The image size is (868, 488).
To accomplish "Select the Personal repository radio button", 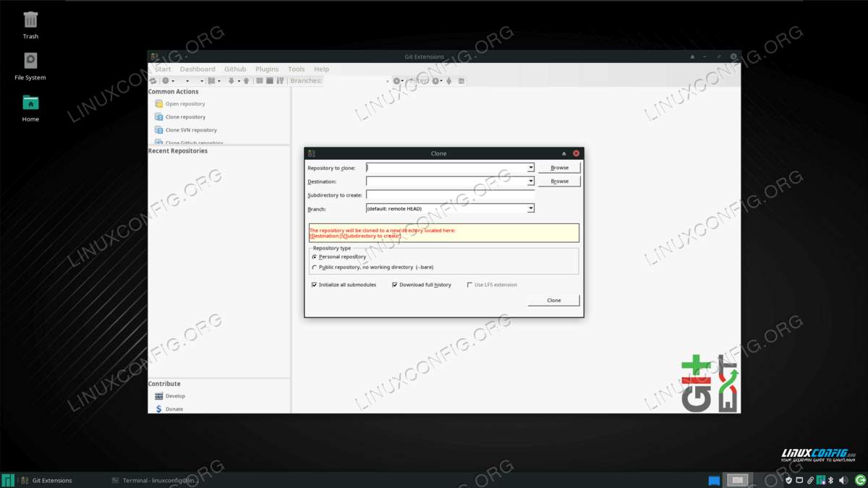I will coord(315,257).
